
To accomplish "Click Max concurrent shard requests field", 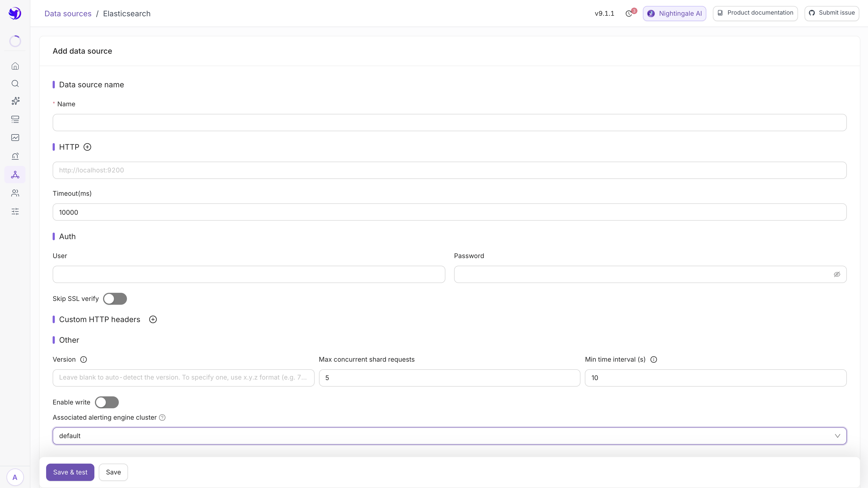I will 449,378.
